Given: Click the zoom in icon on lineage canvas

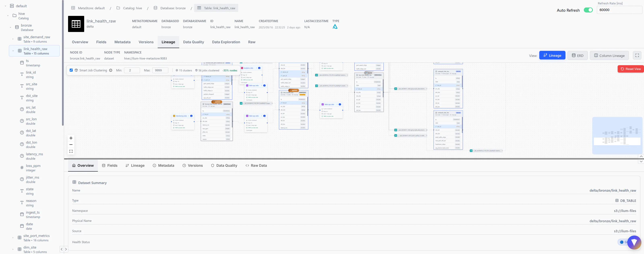Looking at the screenshot, I should click(x=71, y=138).
